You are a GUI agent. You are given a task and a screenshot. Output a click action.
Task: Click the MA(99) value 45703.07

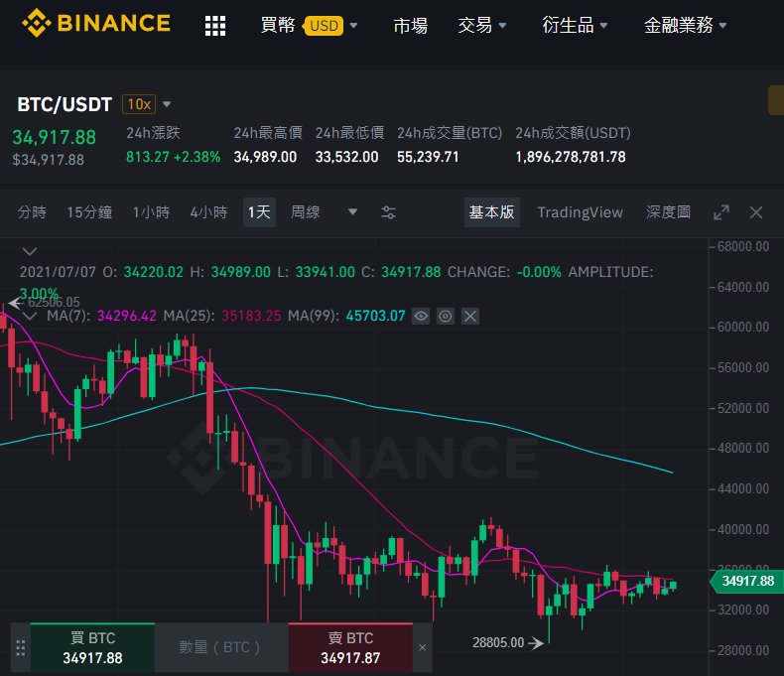[x=375, y=316]
